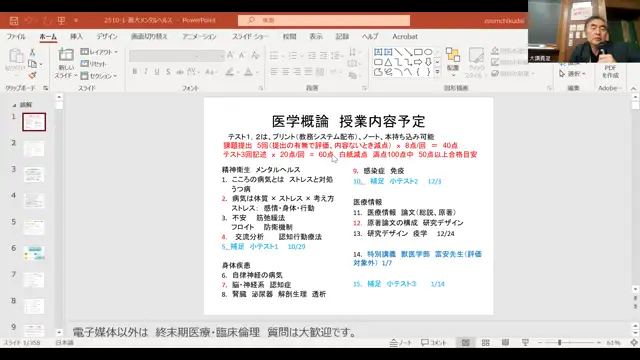Open the ヘルプ tab
This screenshot has width=640, height=360.
tap(370, 36)
